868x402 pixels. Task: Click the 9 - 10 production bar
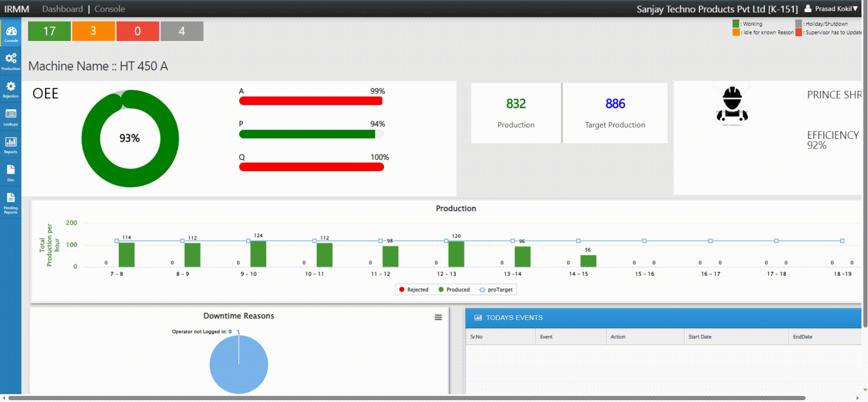[x=258, y=254]
